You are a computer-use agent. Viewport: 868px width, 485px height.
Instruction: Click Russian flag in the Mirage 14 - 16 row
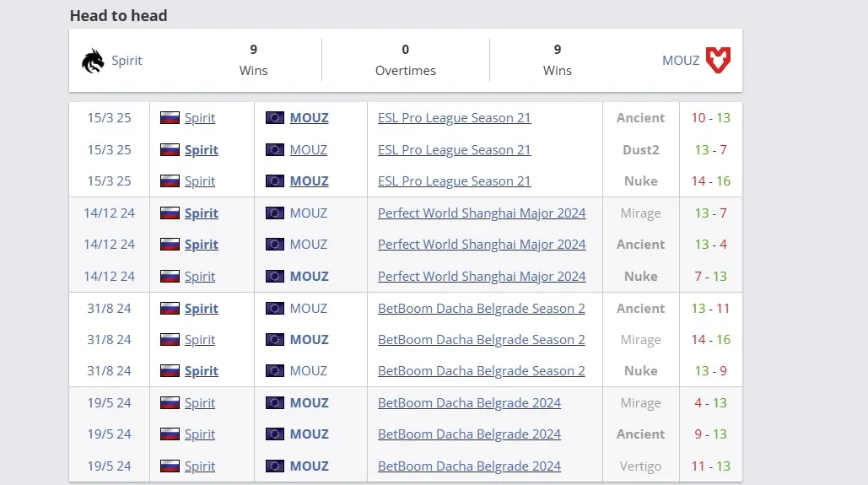pyautogui.click(x=170, y=339)
